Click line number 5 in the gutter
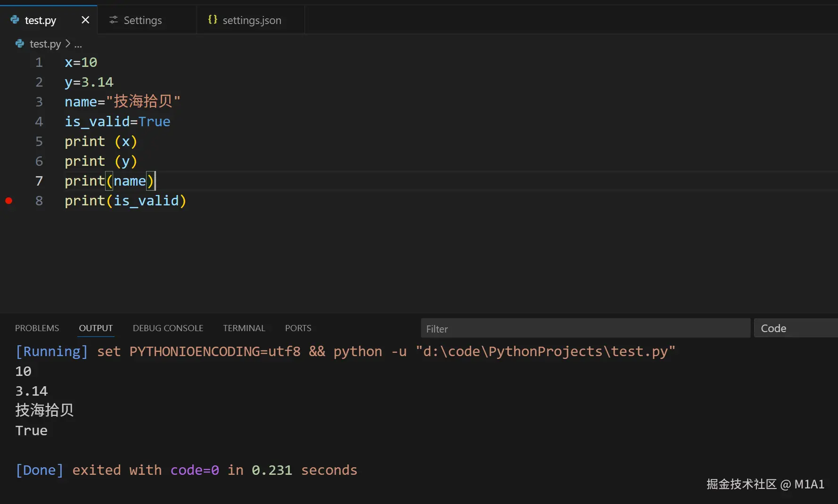The height and width of the screenshot is (504, 838). click(39, 141)
